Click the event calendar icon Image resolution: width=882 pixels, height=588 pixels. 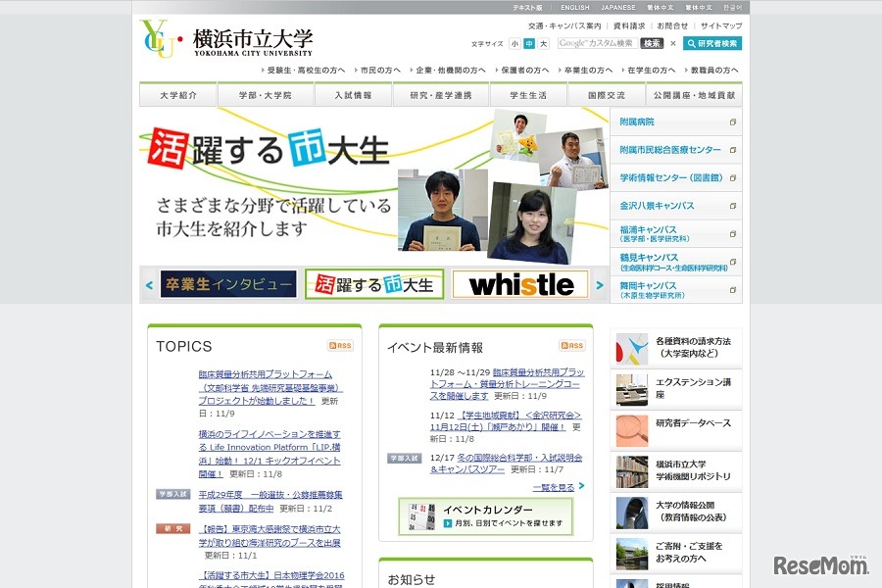coord(421,516)
